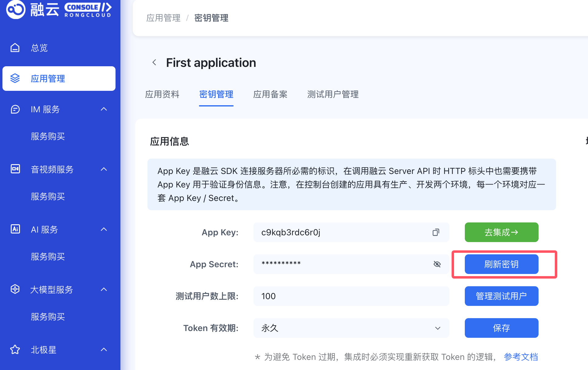Open the 应用备案 tab
Viewport: 588px width, 370px height.
click(270, 94)
